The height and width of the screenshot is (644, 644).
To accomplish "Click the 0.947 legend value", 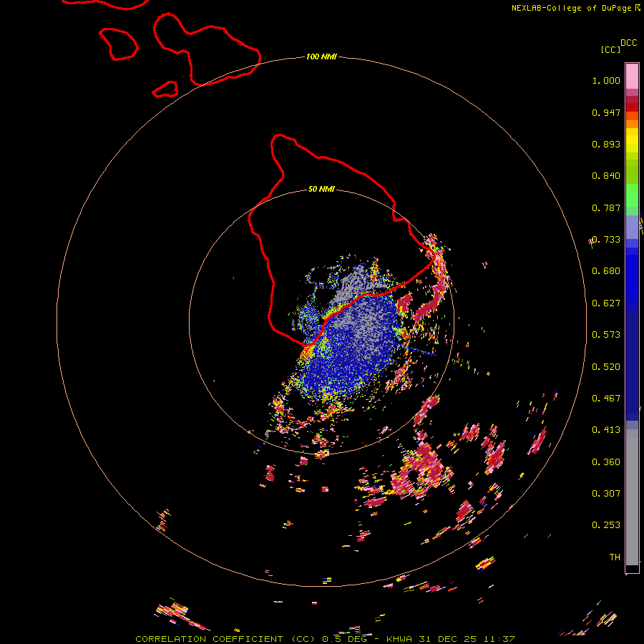I will pos(606,112).
